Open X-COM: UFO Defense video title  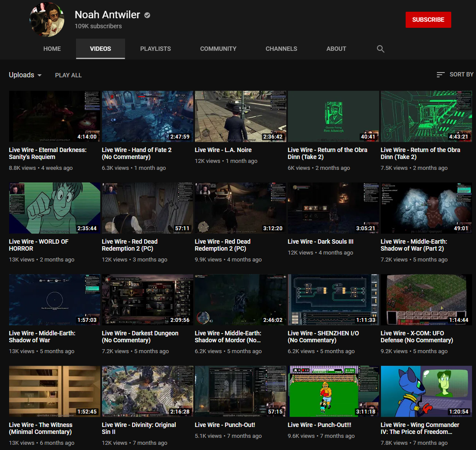pyautogui.click(x=417, y=337)
